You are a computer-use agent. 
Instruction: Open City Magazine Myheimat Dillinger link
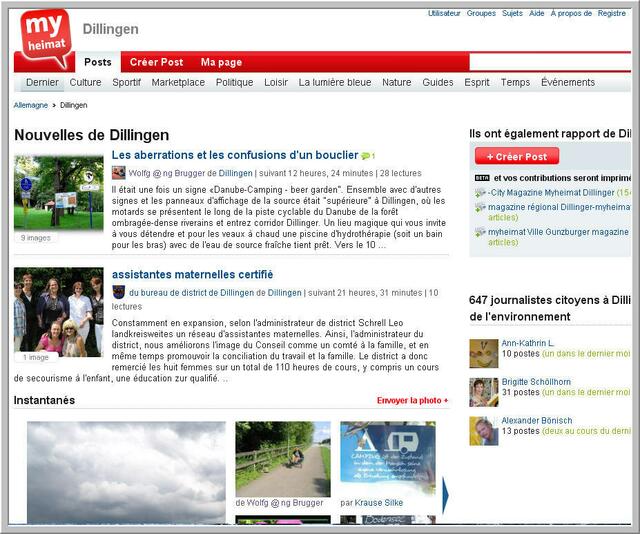pos(551,193)
